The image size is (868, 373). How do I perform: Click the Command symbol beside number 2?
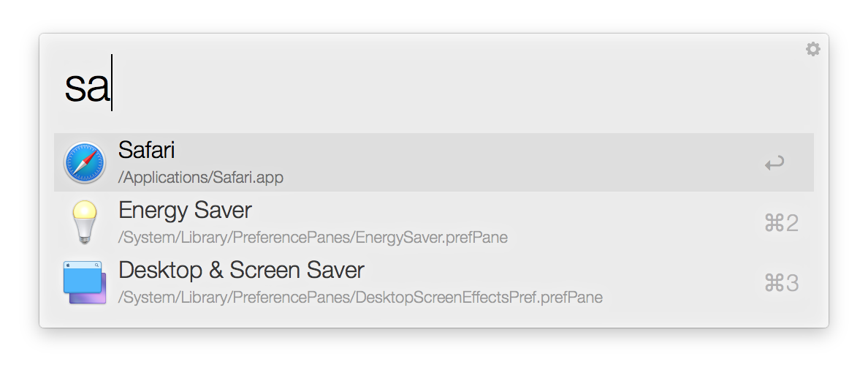[773, 223]
